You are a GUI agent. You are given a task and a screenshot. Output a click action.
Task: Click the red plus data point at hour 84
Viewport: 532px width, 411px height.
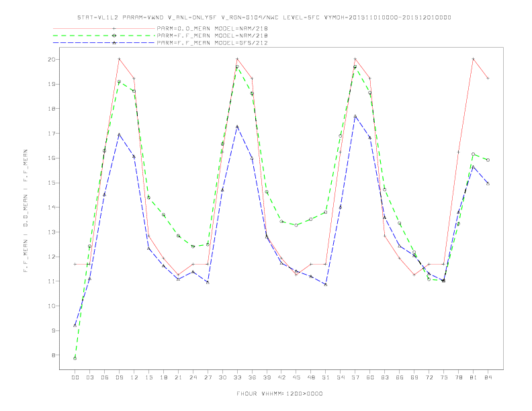click(x=488, y=79)
